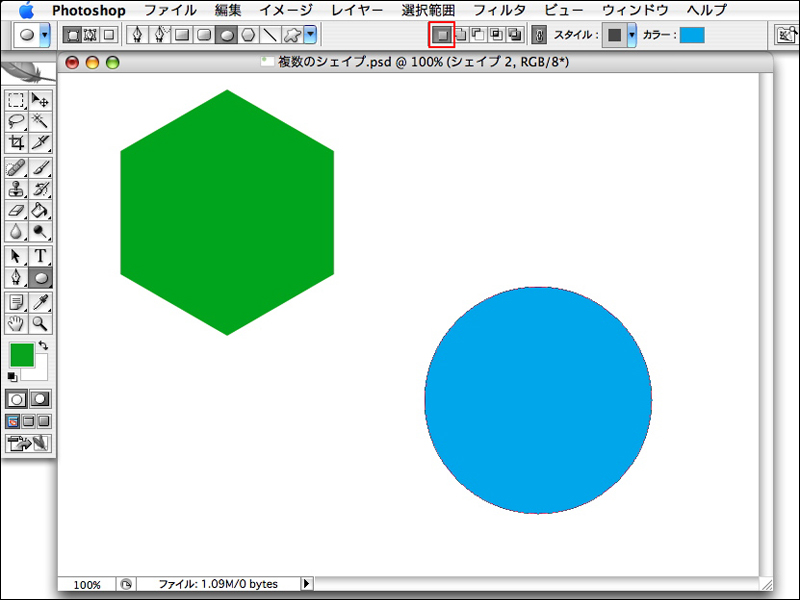This screenshot has height=600, width=800.
Task: Select the Paint Bucket tool
Action: pos(41,211)
